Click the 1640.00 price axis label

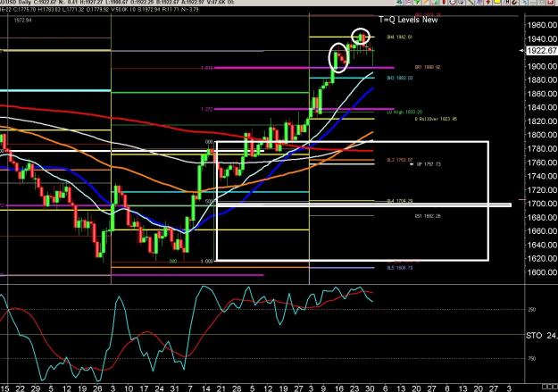(x=542, y=245)
